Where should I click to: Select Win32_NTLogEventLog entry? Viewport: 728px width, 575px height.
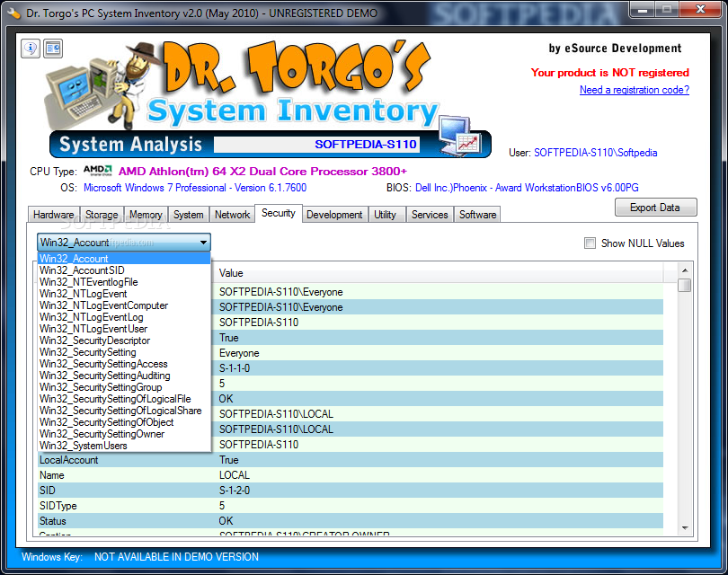[x=124, y=317]
